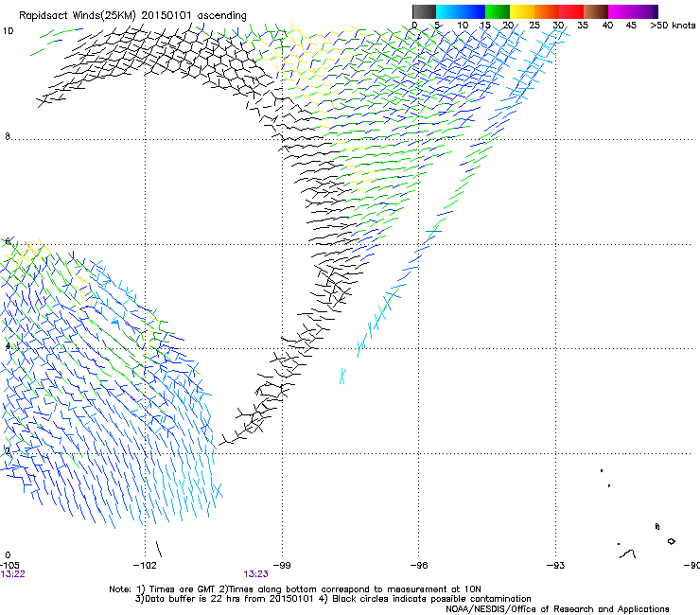Click the yellow 20-25 knots color swatch
Image resolution: width=700 pixels, height=615 pixels.
pyautogui.click(x=522, y=11)
